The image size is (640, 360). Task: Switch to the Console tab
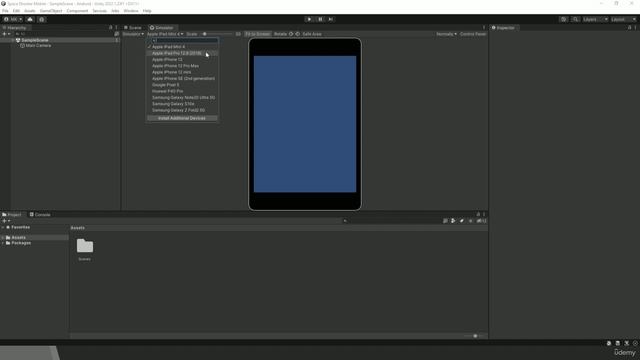click(40, 214)
